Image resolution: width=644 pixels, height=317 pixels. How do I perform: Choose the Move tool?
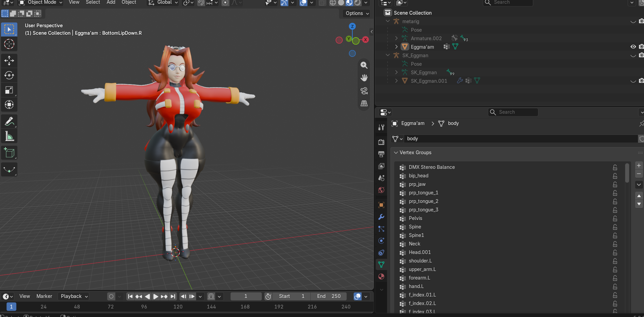click(9, 61)
